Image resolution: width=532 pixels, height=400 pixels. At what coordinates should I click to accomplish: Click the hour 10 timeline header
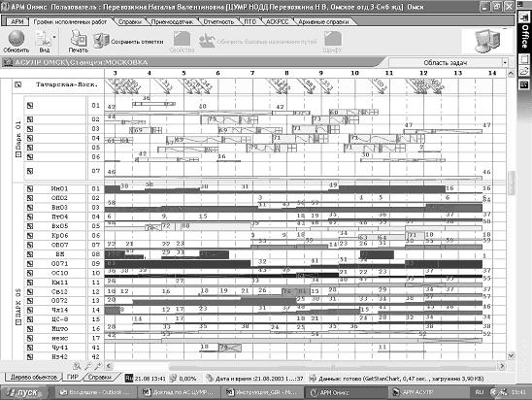[354, 73]
